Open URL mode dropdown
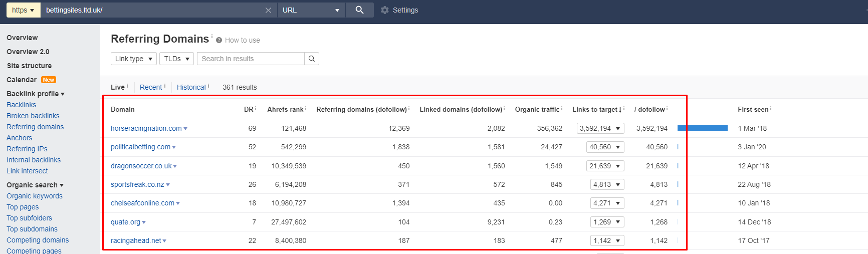This screenshot has height=254, width=868. (x=311, y=10)
